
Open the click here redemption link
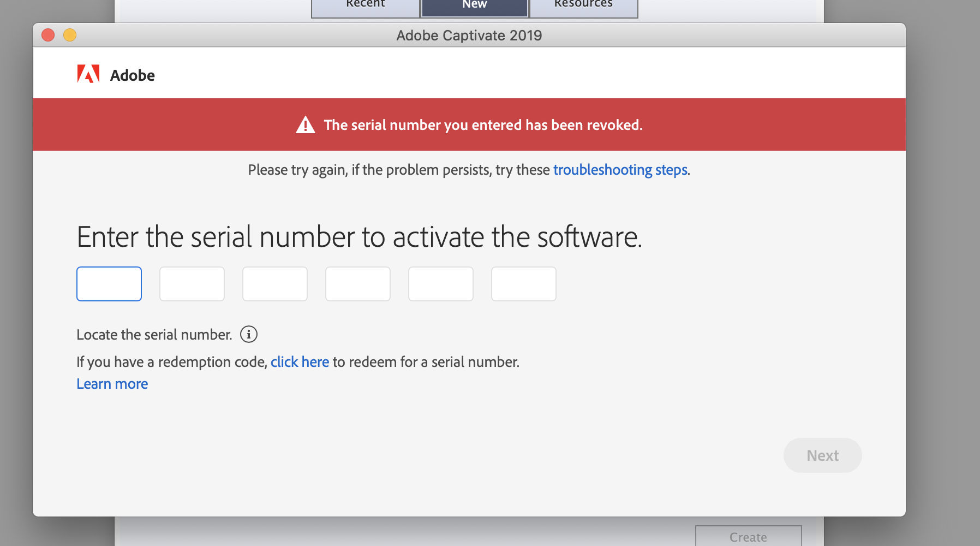coord(300,362)
